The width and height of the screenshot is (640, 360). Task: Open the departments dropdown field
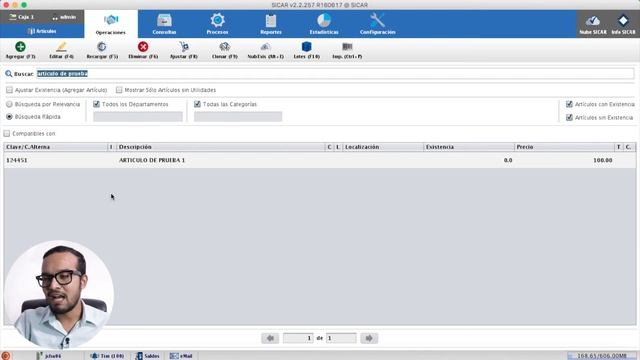click(x=138, y=117)
